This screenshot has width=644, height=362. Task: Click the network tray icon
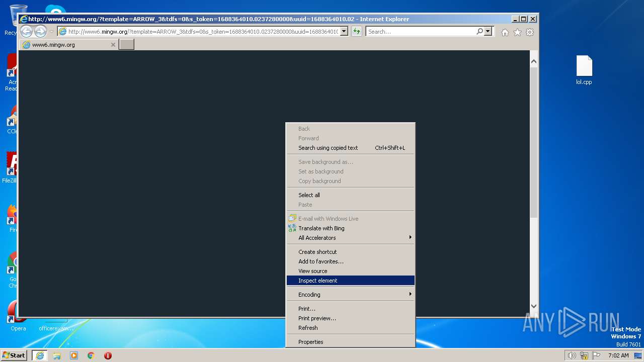584,355
